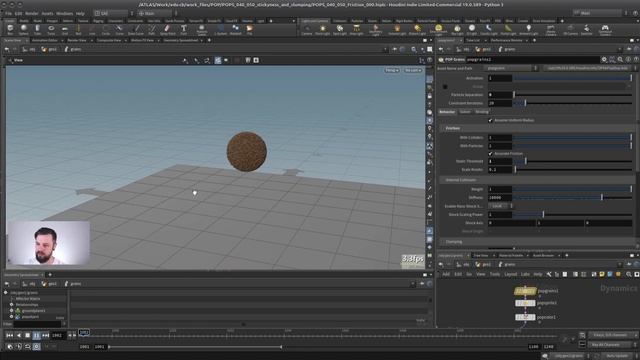Toggle Assume Uniform Radius checkbox
Screen dimensions: 640x360
(x=490, y=120)
